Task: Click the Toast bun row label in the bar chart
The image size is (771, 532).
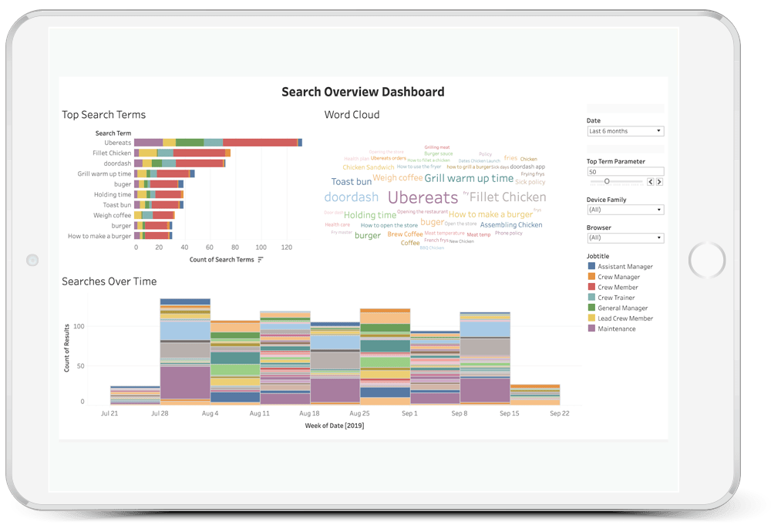Action: (117, 204)
